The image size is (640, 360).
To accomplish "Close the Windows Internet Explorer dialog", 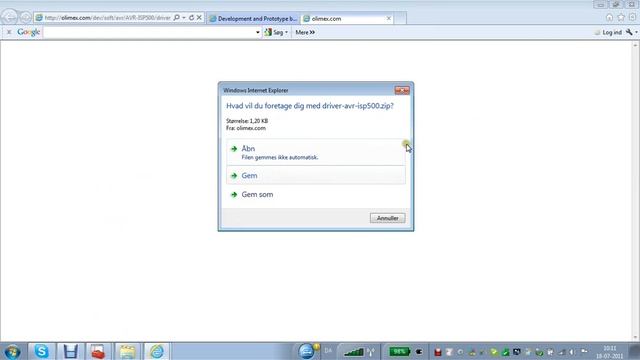I will click(x=402, y=90).
